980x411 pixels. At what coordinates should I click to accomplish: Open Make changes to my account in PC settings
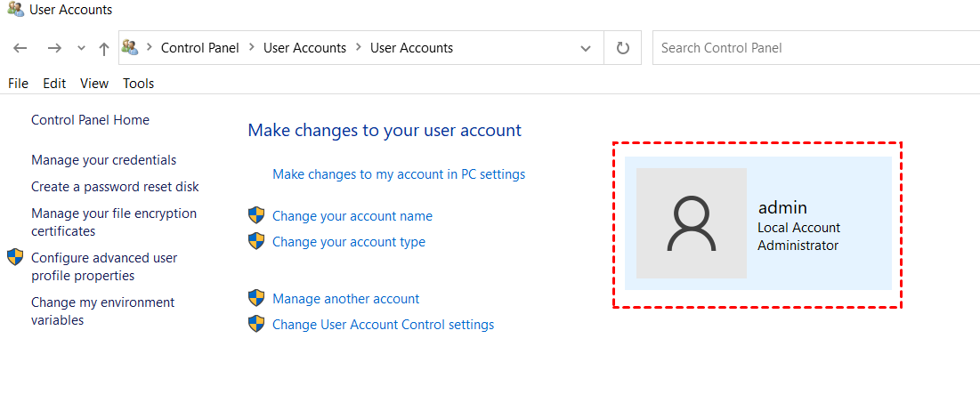(399, 174)
